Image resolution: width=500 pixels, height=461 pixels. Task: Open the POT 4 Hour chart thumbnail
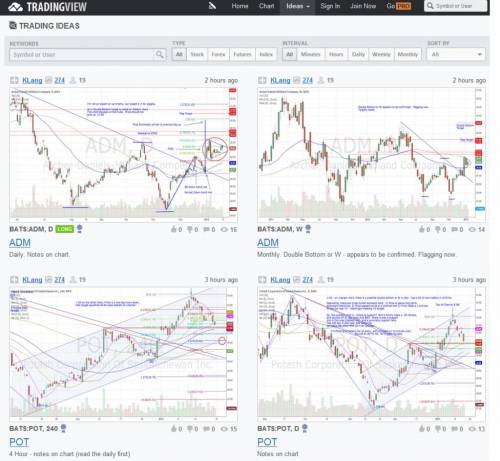[x=123, y=352]
